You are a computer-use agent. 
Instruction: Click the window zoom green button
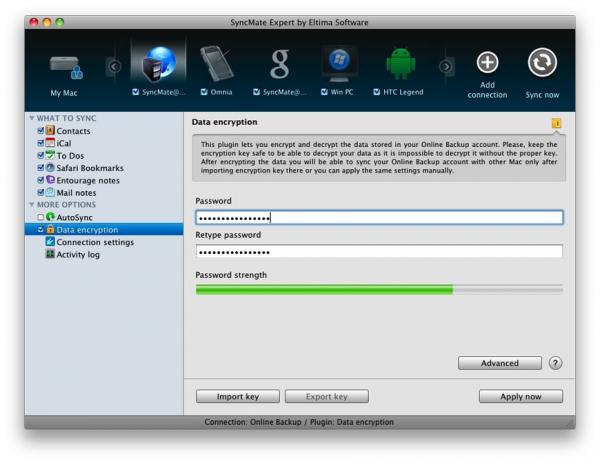coord(60,22)
